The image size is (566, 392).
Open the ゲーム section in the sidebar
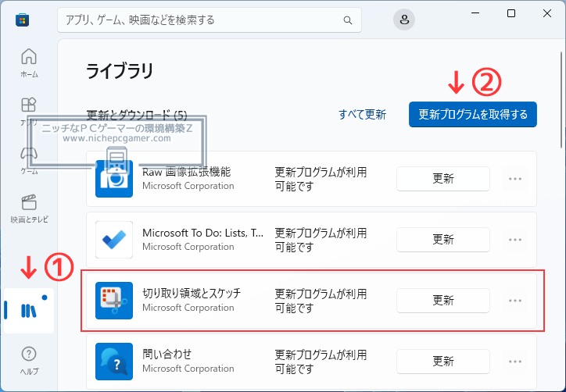click(29, 160)
